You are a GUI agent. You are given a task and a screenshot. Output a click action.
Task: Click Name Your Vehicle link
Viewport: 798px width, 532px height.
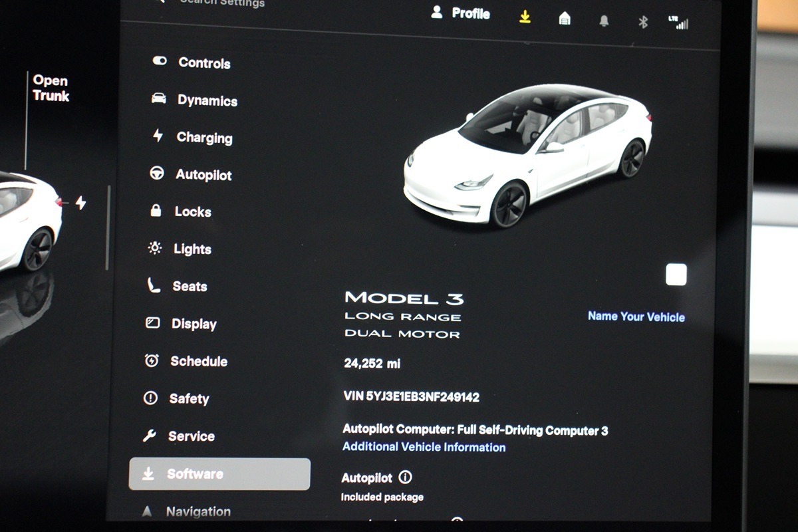[x=636, y=317]
